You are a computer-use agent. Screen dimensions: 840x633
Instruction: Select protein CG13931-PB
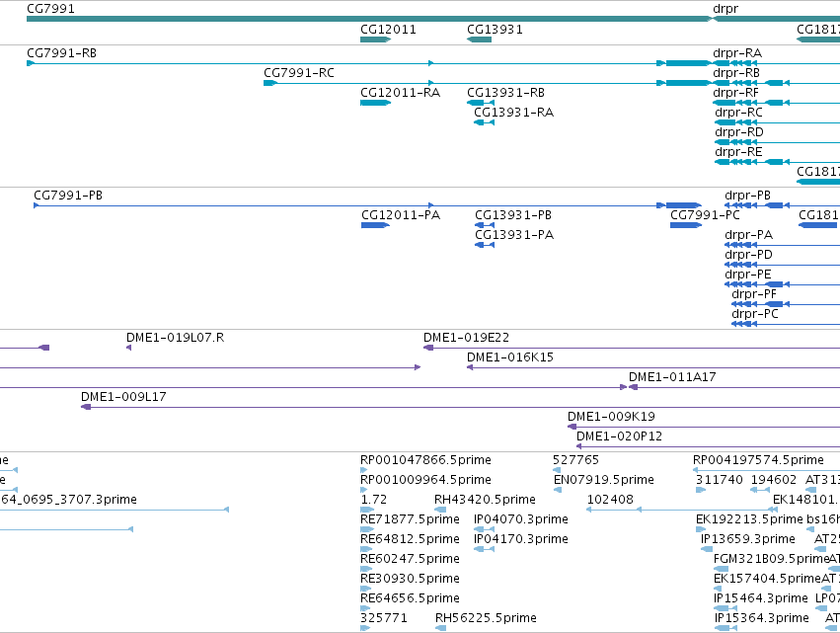(x=513, y=215)
